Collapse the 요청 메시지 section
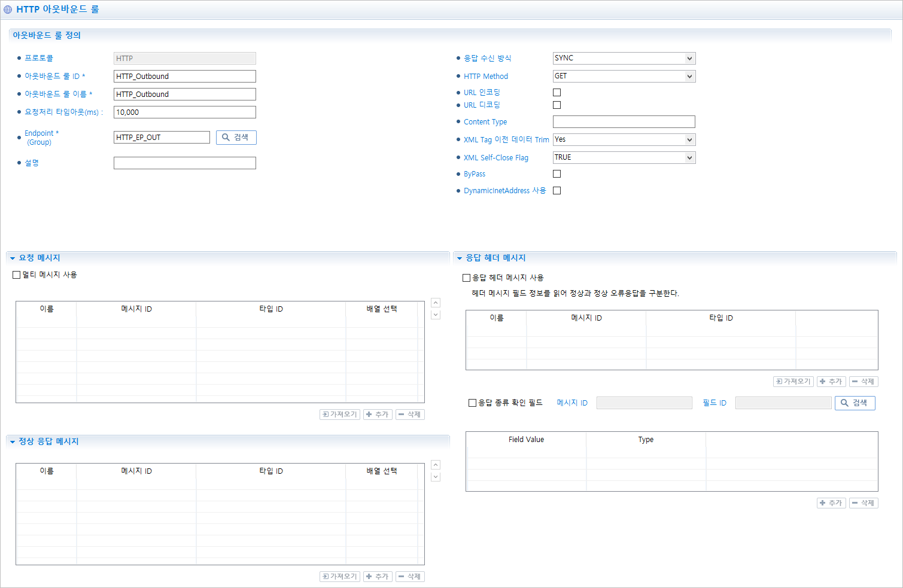Image resolution: width=903 pixels, height=588 pixels. click(x=13, y=258)
